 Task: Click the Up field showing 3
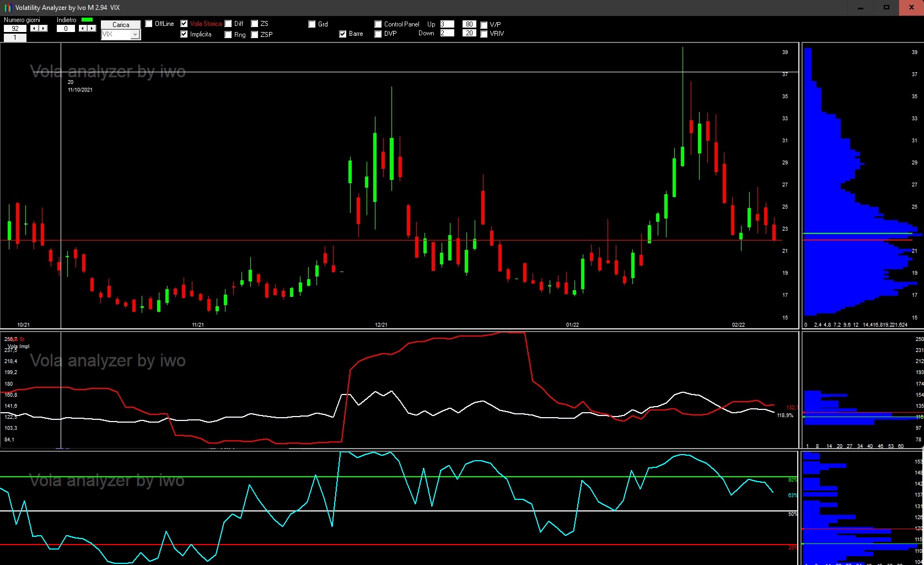447,24
